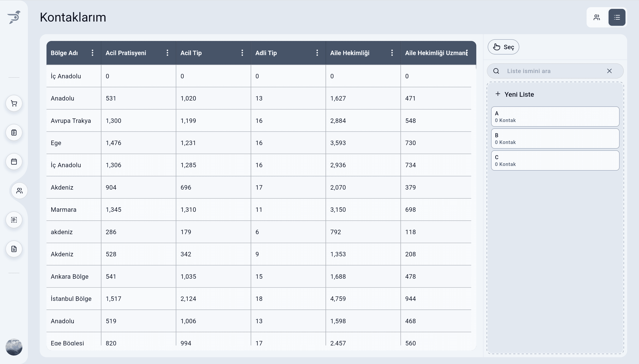Viewport: 639px width, 364px height.
Task: Open Adli Tip column options menu
Action: click(x=317, y=53)
